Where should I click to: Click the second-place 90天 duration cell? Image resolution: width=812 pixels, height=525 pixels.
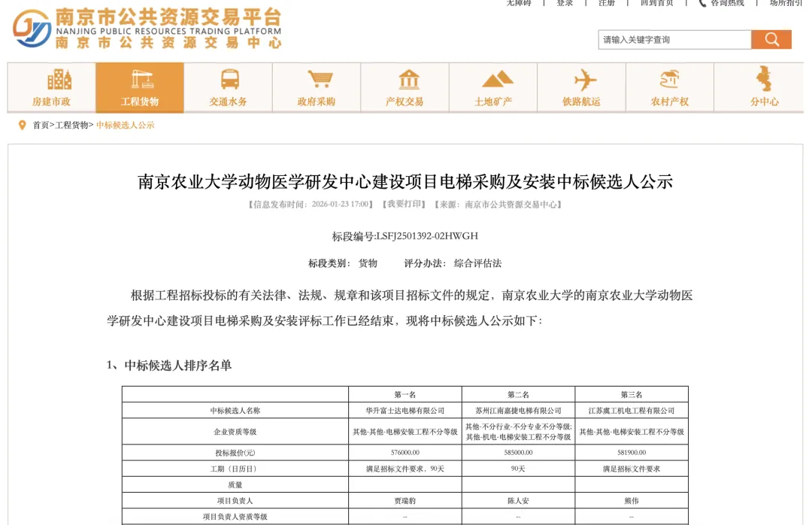[518, 469]
